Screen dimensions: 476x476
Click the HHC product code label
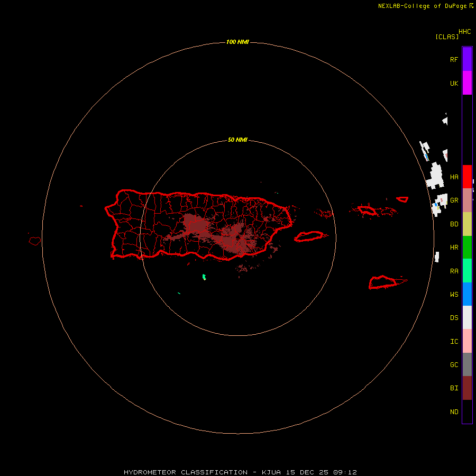(464, 32)
